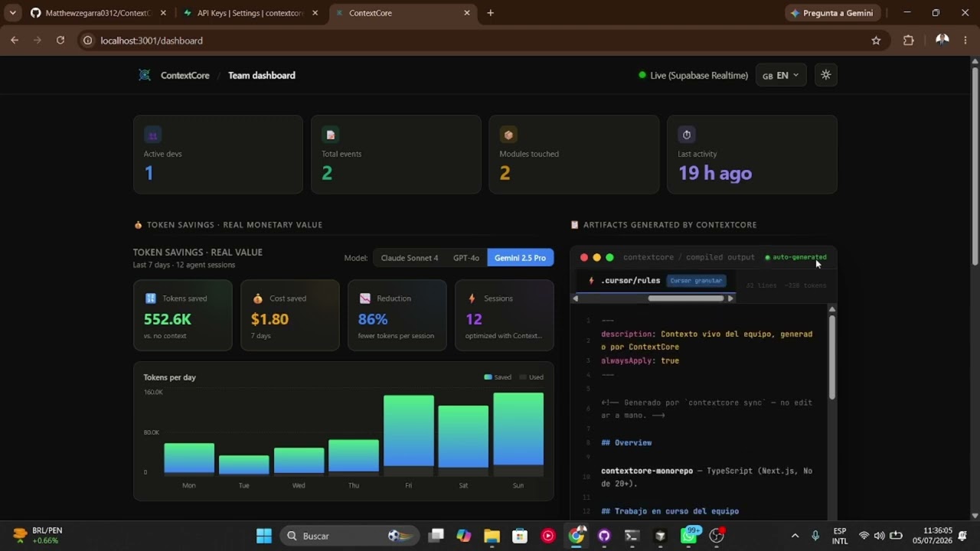Viewport: 980px width, 551px height.
Task: Click the Active devs people icon
Action: (152, 135)
